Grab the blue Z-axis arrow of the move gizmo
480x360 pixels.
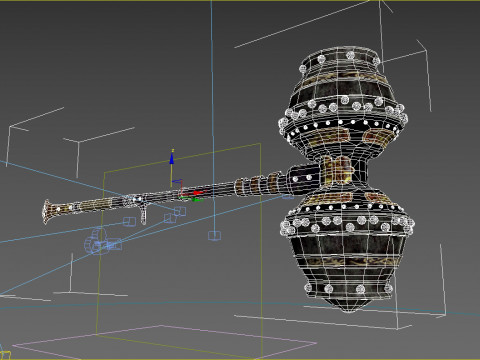(x=172, y=158)
